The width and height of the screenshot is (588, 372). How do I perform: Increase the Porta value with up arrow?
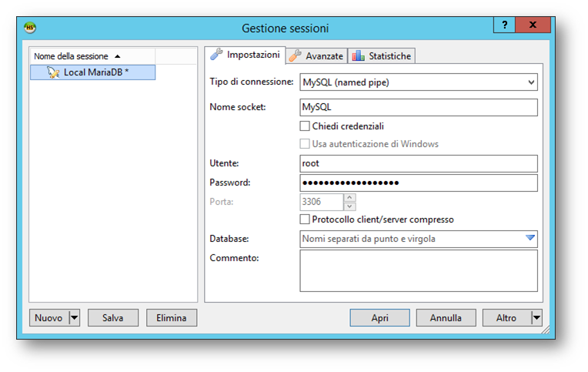coord(349,198)
